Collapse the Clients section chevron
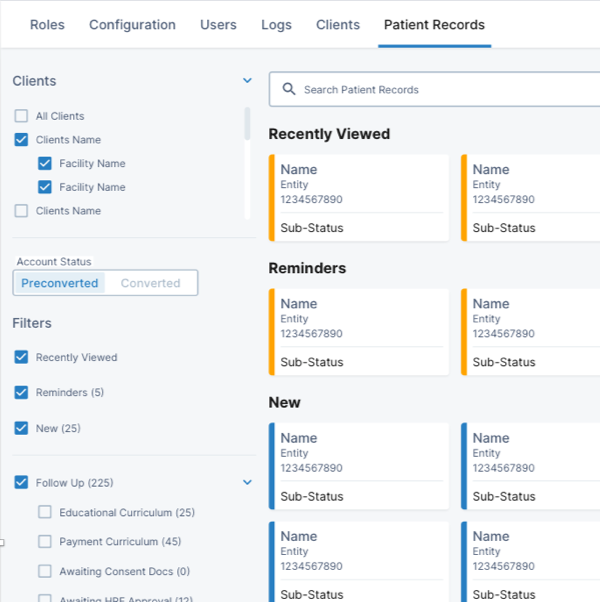600x602 pixels. click(x=247, y=81)
